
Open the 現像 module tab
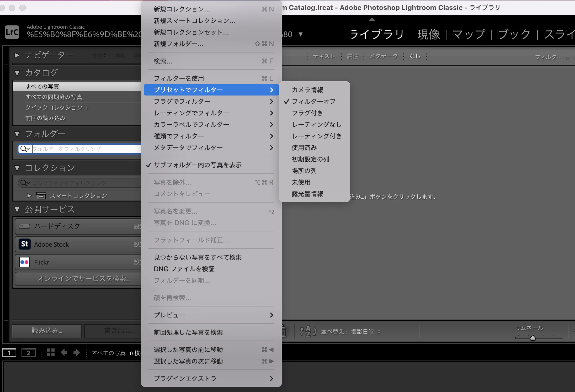[x=429, y=34]
